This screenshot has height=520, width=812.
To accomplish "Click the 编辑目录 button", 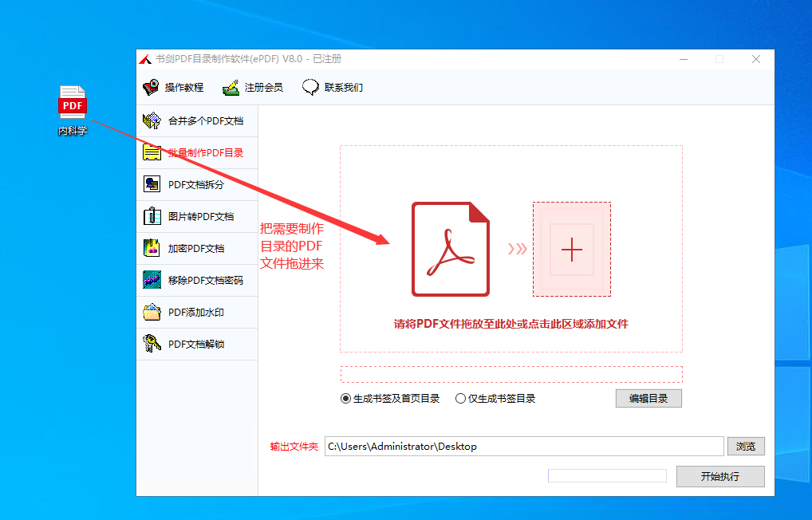I will (x=648, y=398).
